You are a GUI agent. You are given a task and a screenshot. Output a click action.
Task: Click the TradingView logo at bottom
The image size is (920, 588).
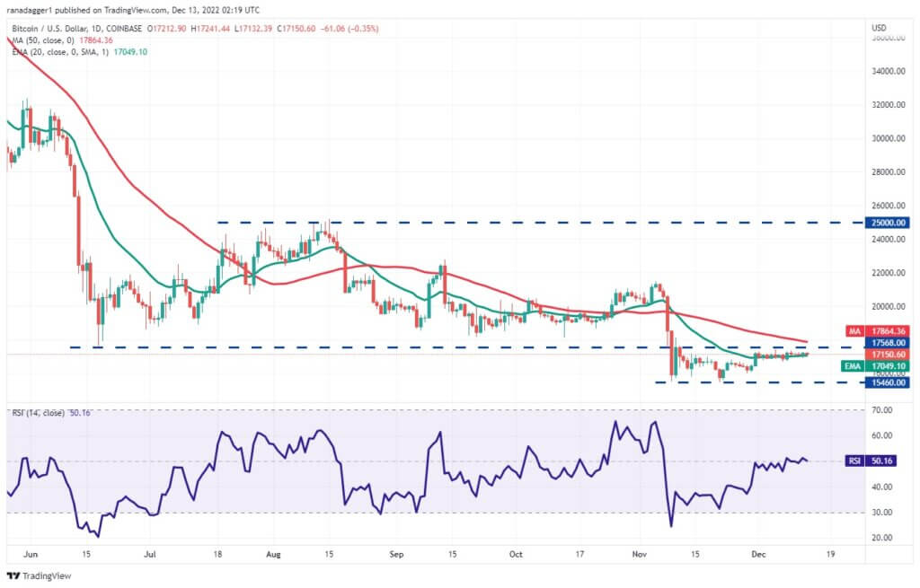pos(39,575)
